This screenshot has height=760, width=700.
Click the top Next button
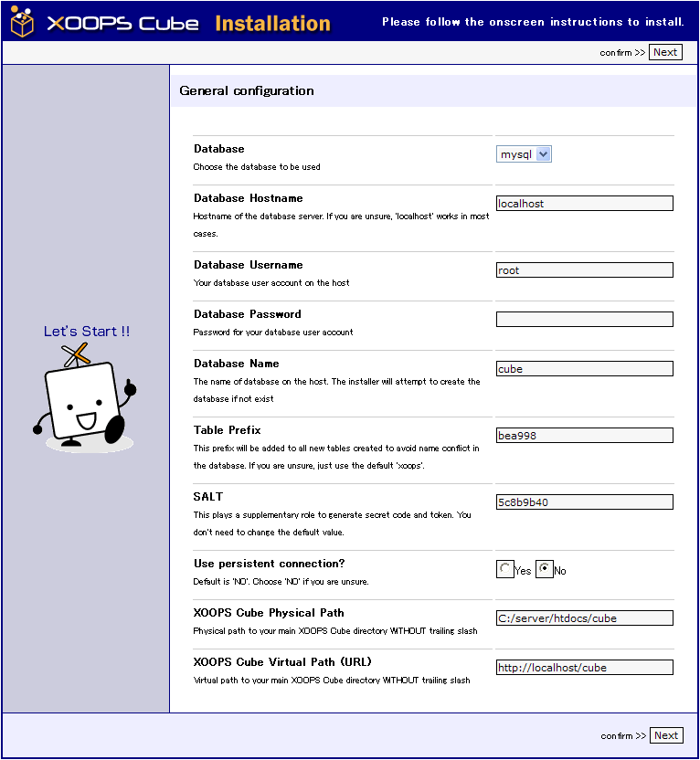[x=665, y=52]
